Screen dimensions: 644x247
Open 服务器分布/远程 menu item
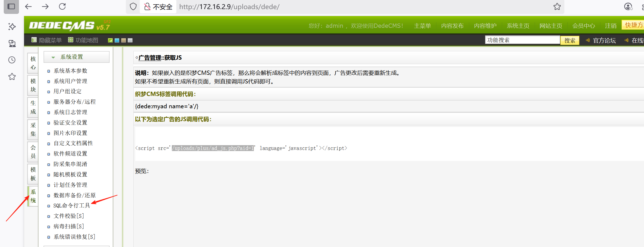(x=75, y=102)
